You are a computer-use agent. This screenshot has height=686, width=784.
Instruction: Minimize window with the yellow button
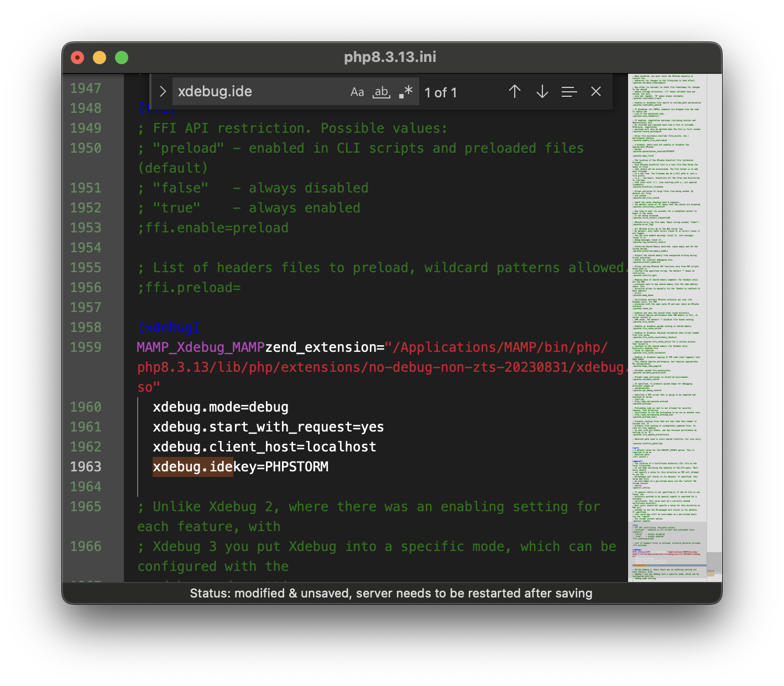point(100,58)
